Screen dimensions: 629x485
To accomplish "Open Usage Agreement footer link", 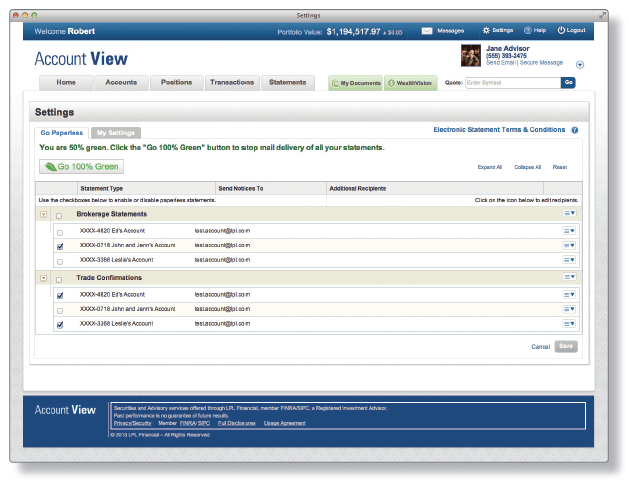I will point(284,423).
